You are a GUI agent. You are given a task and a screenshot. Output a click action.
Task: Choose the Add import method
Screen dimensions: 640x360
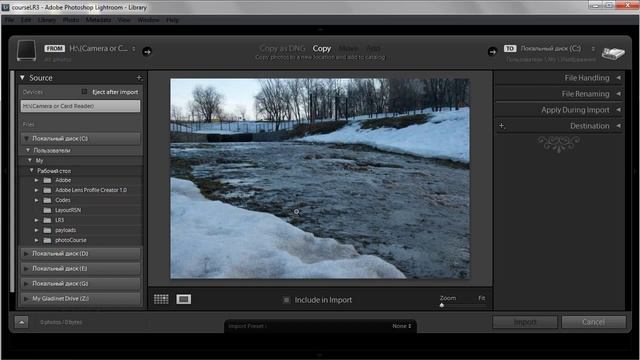tap(373, 48)
